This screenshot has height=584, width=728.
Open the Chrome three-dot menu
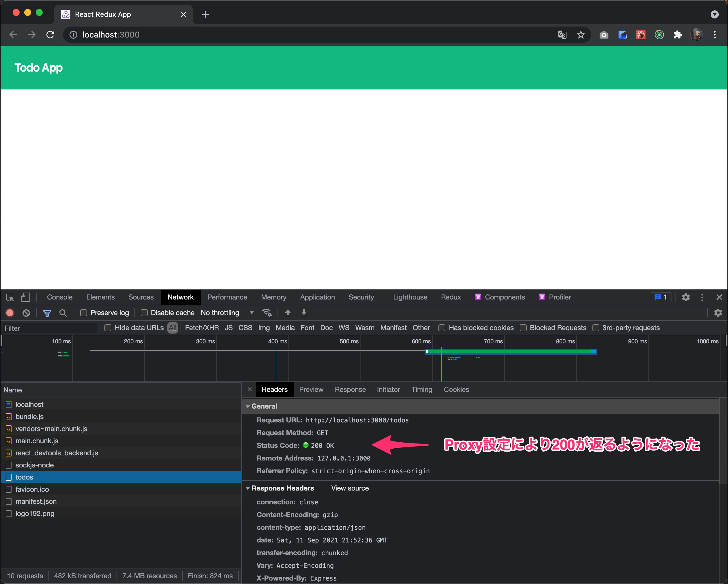click(714, 34)
